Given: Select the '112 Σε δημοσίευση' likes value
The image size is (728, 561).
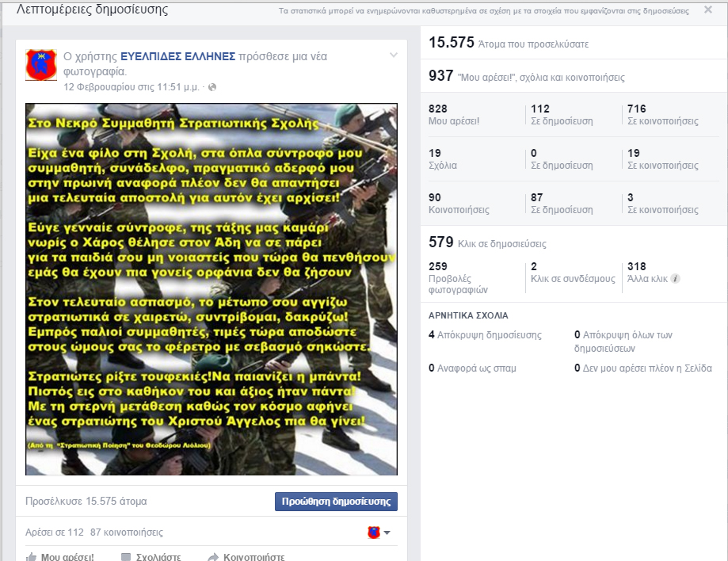Looking at the screenshot, I should click(x=562, y=115).
